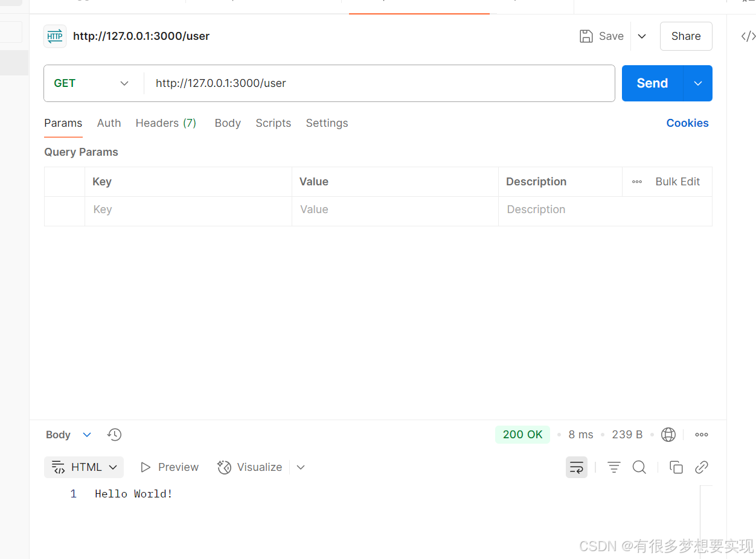This screenshot has width=756, height=559.
Task: Click the 239 B response size
Action: point(627,435)
